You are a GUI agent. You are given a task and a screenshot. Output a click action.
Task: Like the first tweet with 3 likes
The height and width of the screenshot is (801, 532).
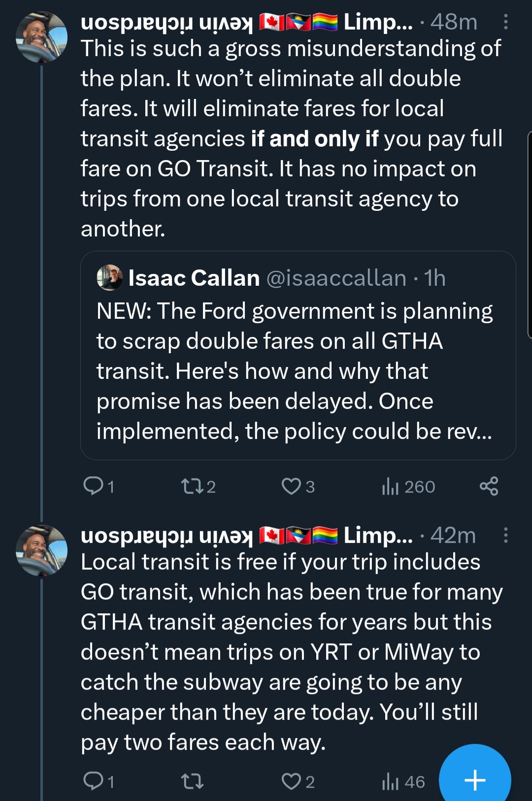point(291,486)
